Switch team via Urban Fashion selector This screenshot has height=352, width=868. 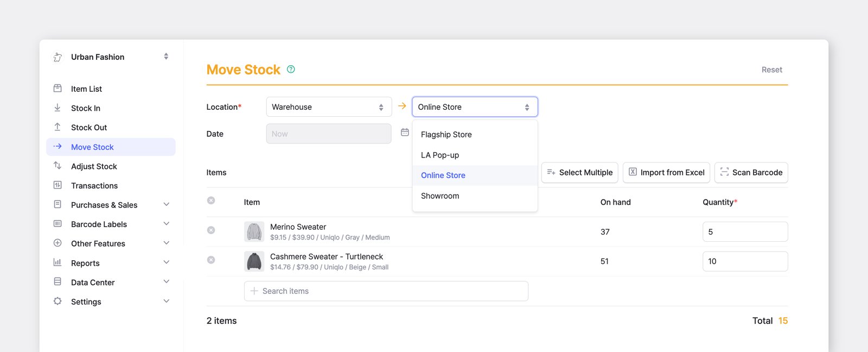[x=111, y=56]
